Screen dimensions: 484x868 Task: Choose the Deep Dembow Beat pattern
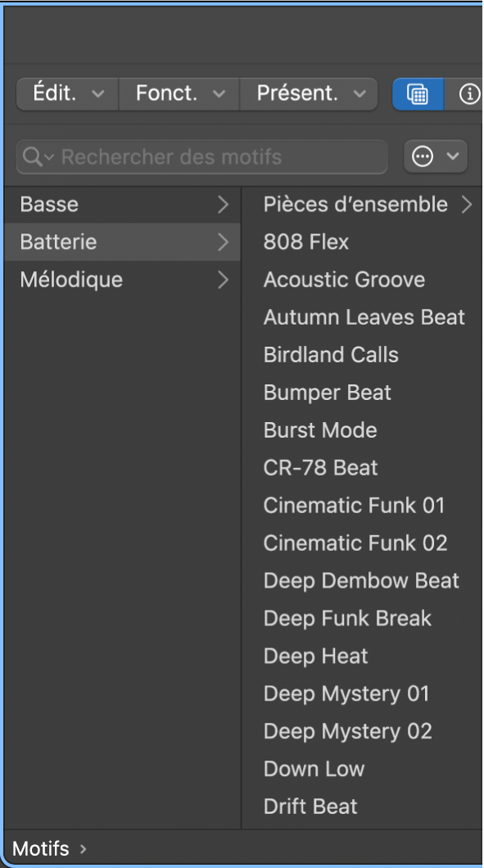362,580
